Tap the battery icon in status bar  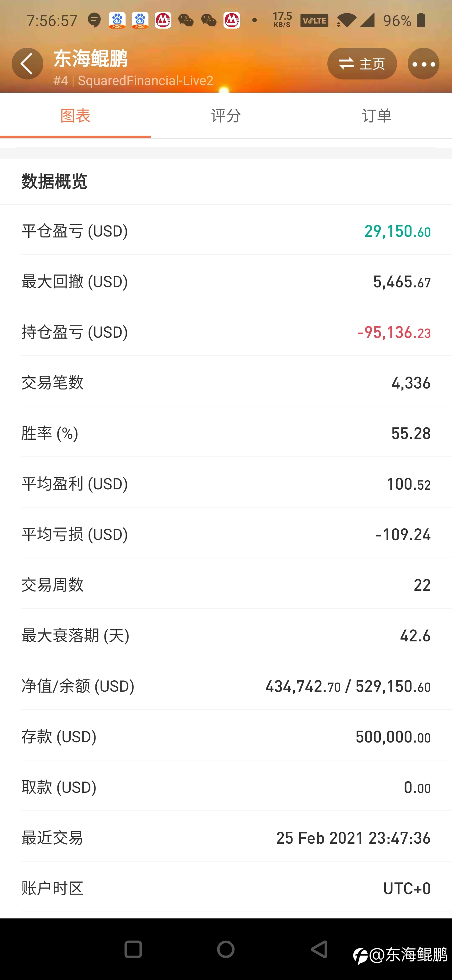pos(421,20)
